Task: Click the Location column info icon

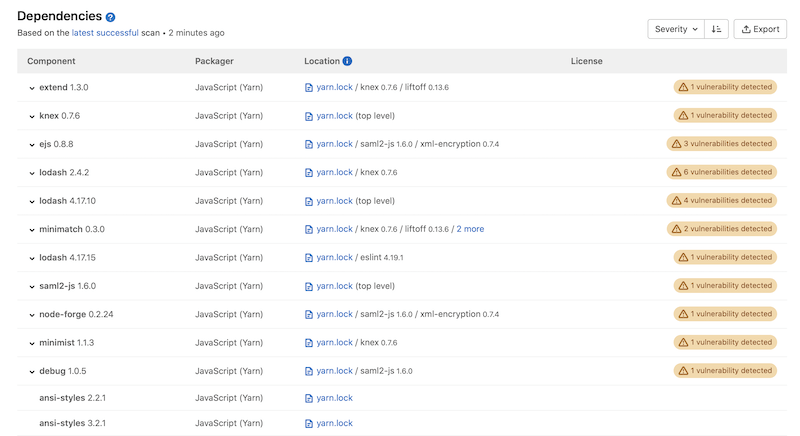Action: (347, 61)
